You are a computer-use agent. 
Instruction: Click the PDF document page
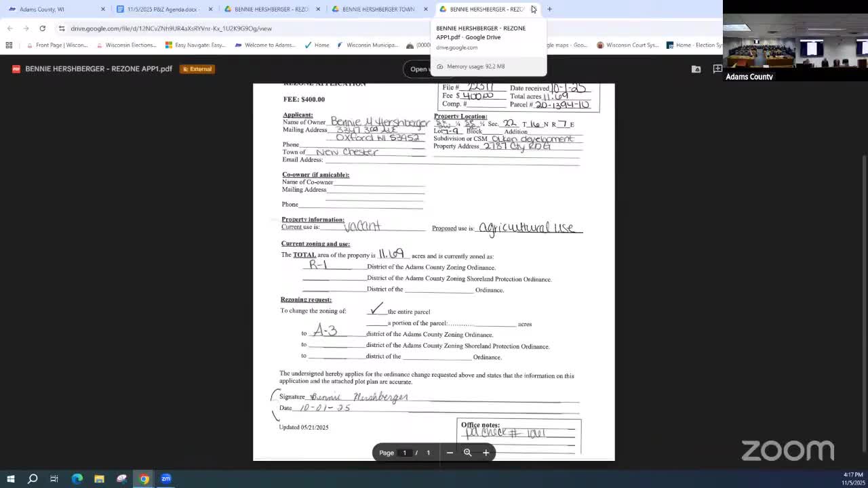point(434,272)
